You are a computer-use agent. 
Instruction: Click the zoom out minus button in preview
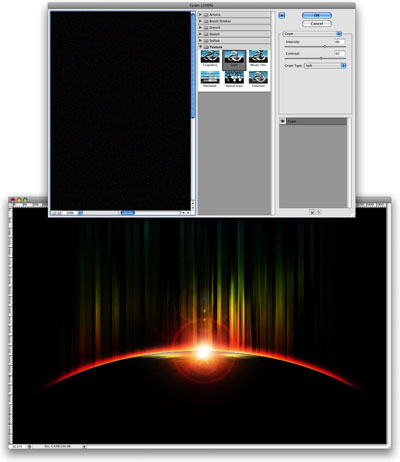tap(53, 213)
